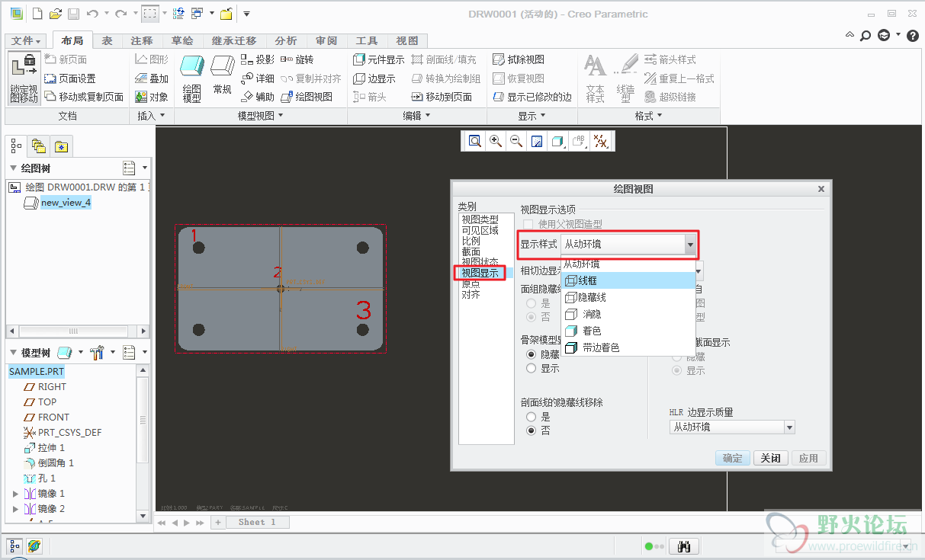Click the binoculars find icon in status bar
This screenshot has height=560, width=925.
[684, 546]
